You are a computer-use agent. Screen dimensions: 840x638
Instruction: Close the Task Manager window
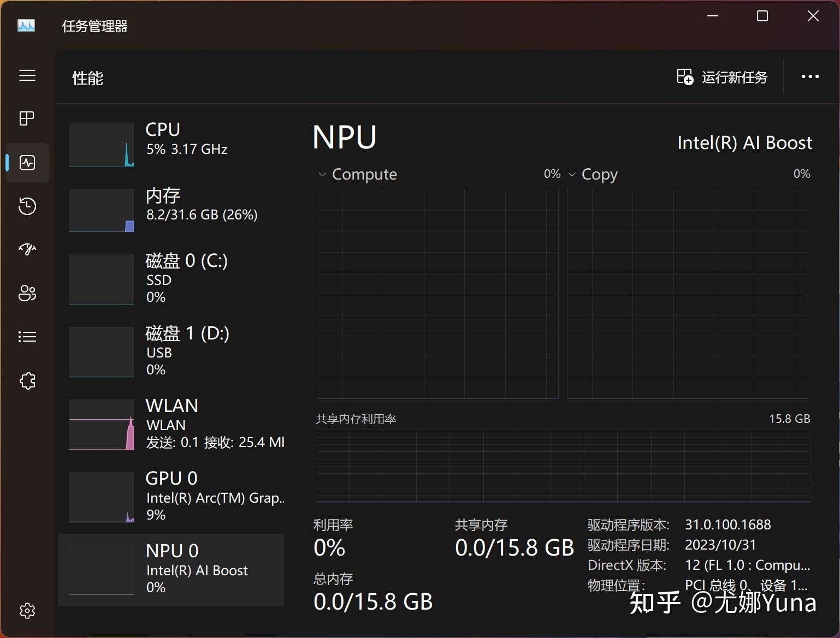813,16
